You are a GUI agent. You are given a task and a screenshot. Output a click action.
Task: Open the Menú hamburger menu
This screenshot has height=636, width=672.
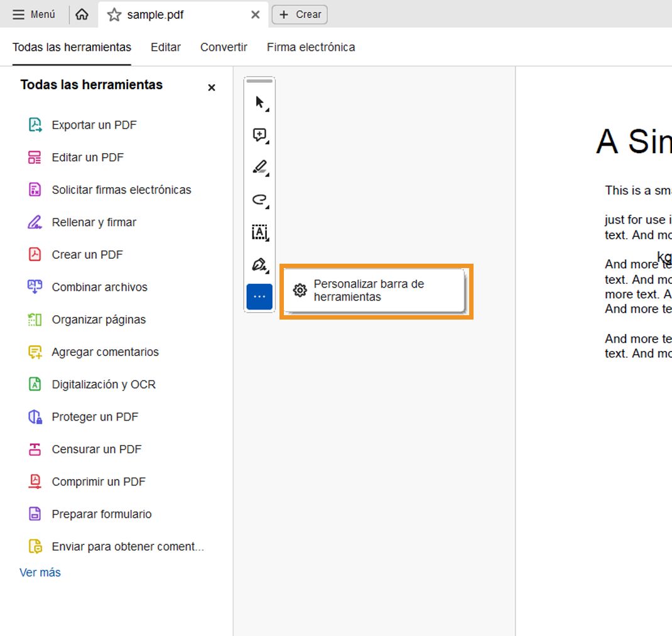(33, 14)
